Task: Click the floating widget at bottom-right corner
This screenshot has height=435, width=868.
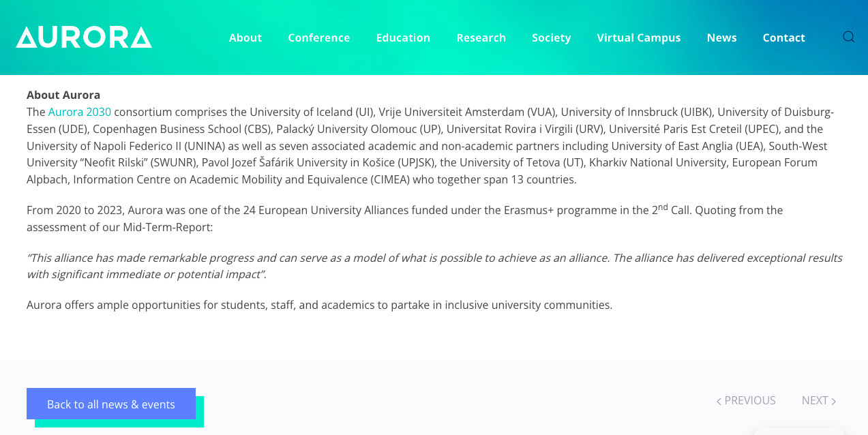Action: pos(799,431)
